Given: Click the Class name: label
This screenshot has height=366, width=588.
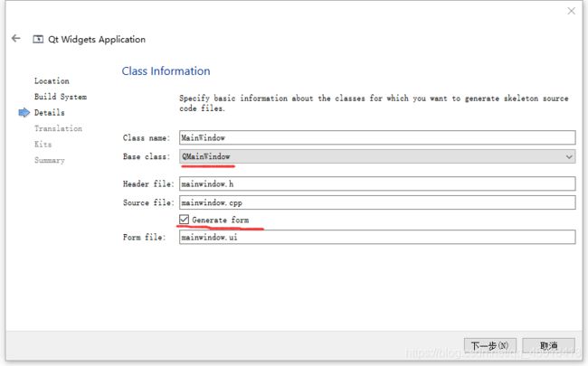Looking at the screenshot, I should (147, 138).
